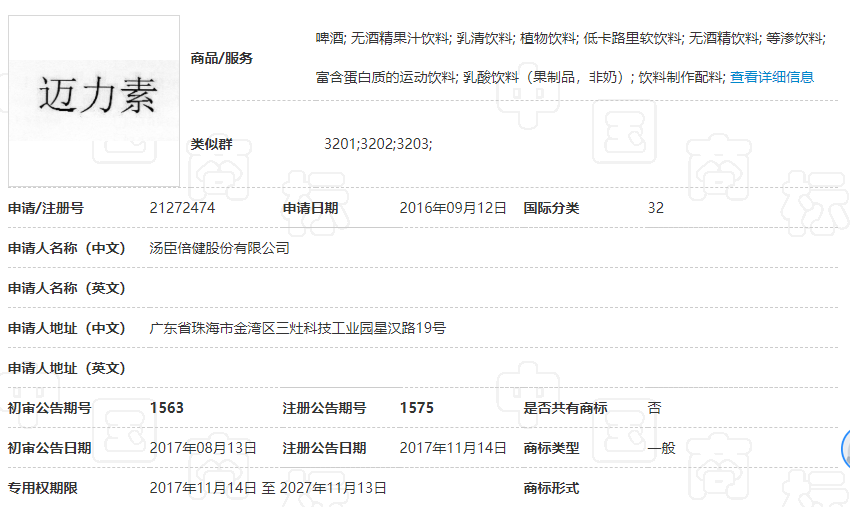Click applicant name 汤臣倍健股份有限公司

220,248
